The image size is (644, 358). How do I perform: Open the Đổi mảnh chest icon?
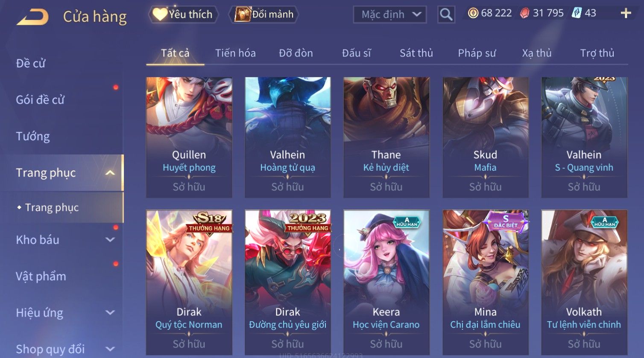point(243,14)
